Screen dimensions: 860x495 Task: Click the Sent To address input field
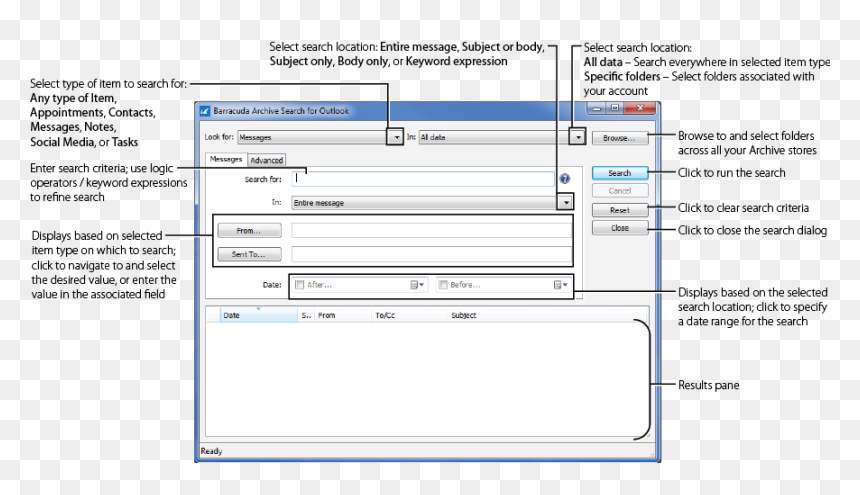(x=431, y=254)
